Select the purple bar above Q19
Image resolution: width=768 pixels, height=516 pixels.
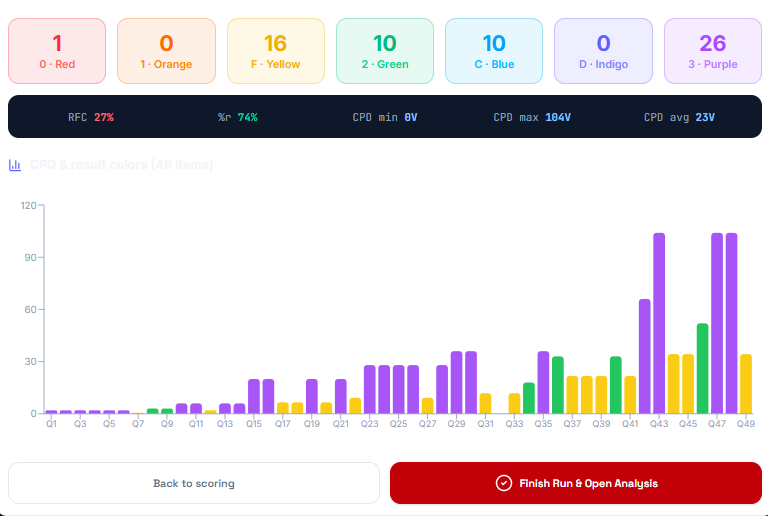312,396
